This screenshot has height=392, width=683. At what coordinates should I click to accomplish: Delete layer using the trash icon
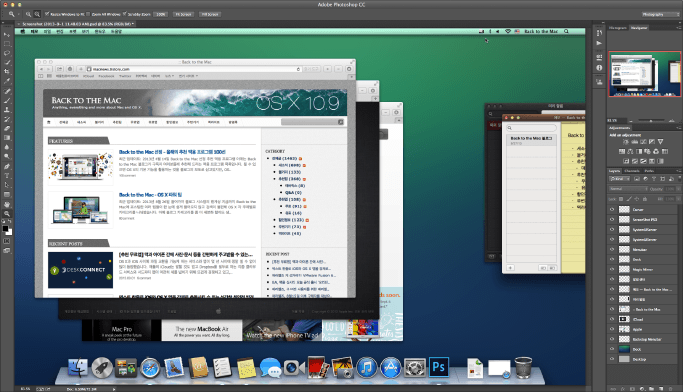click(x=671, y=388)
